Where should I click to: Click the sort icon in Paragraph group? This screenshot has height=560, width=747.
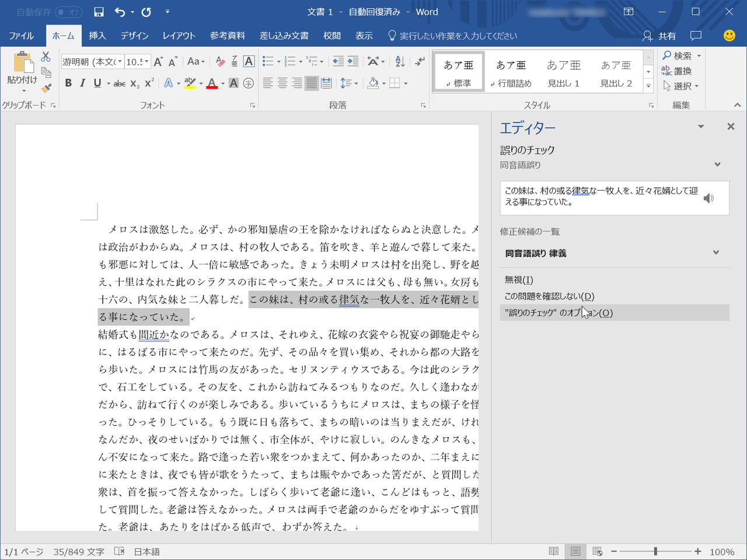[x=399, y=61]
